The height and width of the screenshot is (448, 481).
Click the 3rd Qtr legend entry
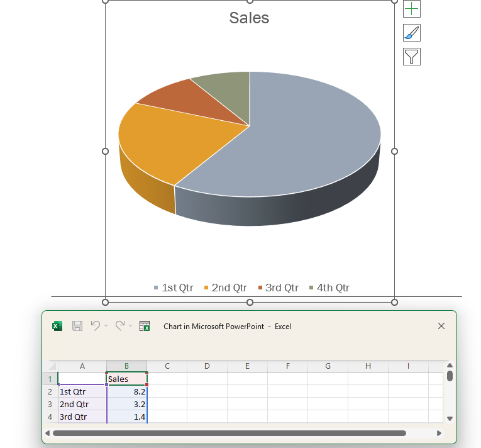coord(279,288)
